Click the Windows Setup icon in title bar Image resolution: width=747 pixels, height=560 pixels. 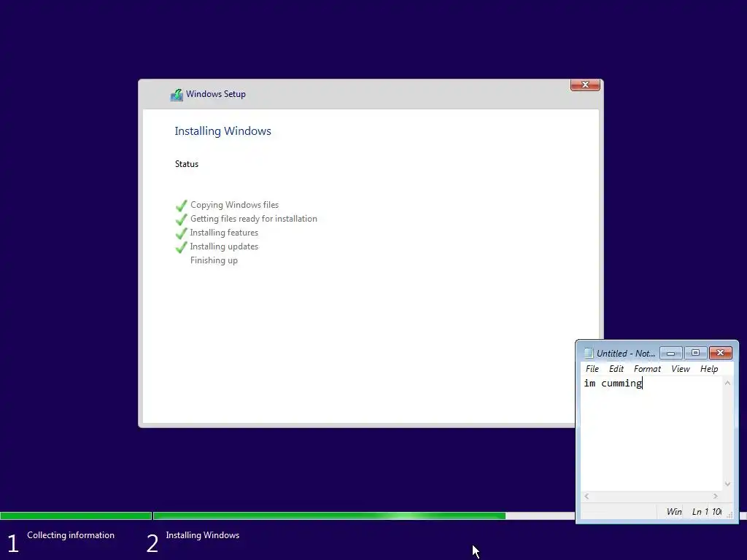(x=177, y=95)
